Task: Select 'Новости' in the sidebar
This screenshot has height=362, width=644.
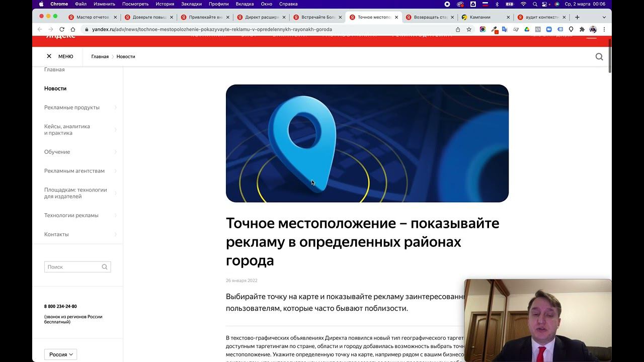Action: (x=55, y=88)
